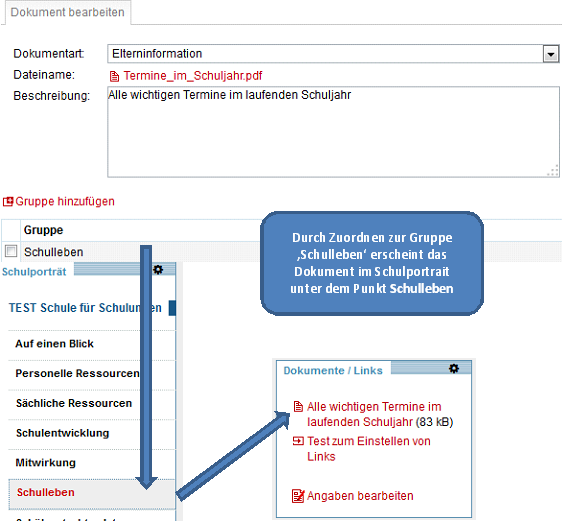Click the Beschreibung text area resize grip
This screenshot has width=580, height=521.
[x=553, y=171]
